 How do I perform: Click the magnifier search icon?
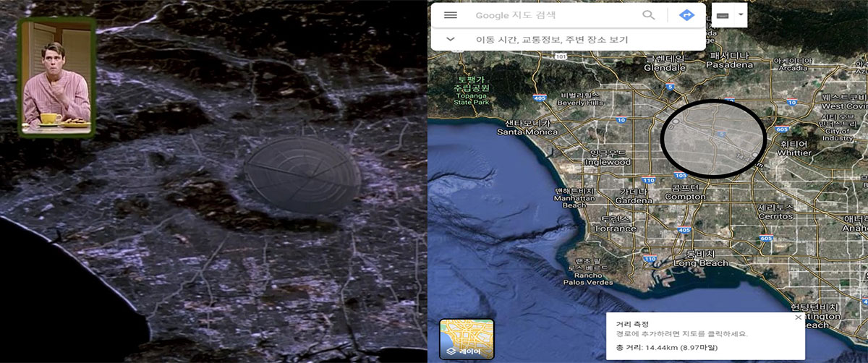[x=649, y=15]
